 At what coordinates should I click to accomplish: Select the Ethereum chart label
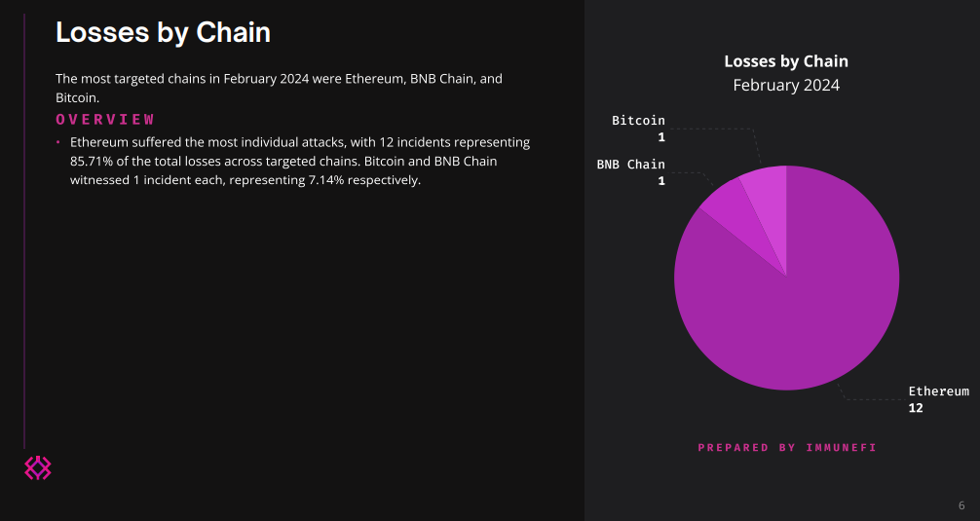pos(938,391)
